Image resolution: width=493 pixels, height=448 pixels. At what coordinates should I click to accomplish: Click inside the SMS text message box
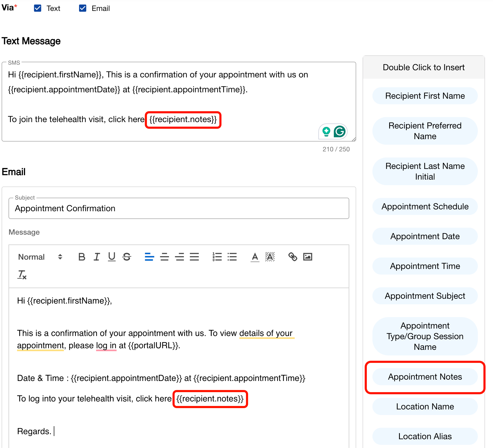[160, 104]
